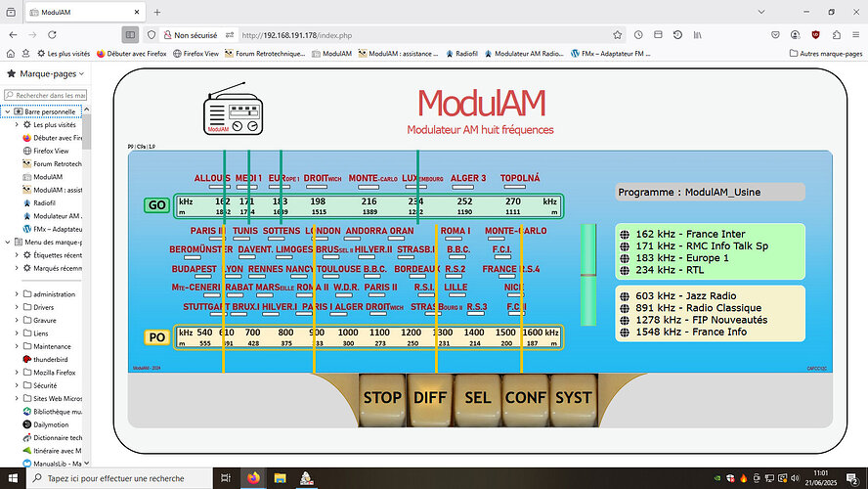
Task: Open a new tab with plus button
Action: point(157,12)
